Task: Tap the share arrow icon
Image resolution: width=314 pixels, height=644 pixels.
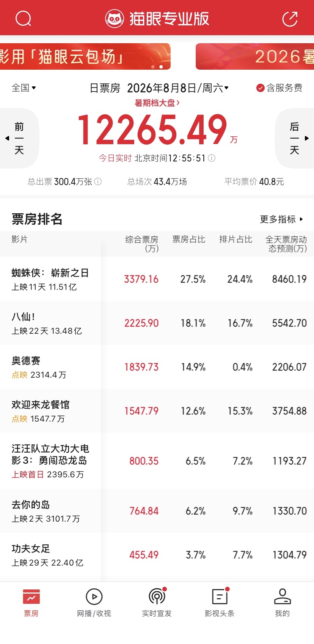Action: pos(290,19)
